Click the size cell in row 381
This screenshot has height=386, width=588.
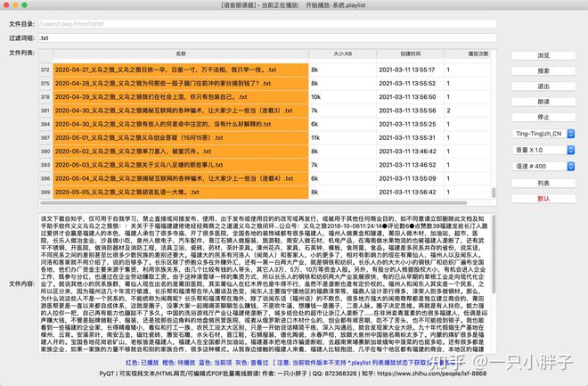[342, 111]
